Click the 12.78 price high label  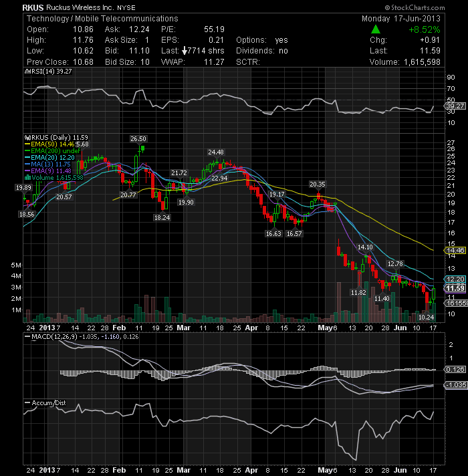[x=395, y=264]
